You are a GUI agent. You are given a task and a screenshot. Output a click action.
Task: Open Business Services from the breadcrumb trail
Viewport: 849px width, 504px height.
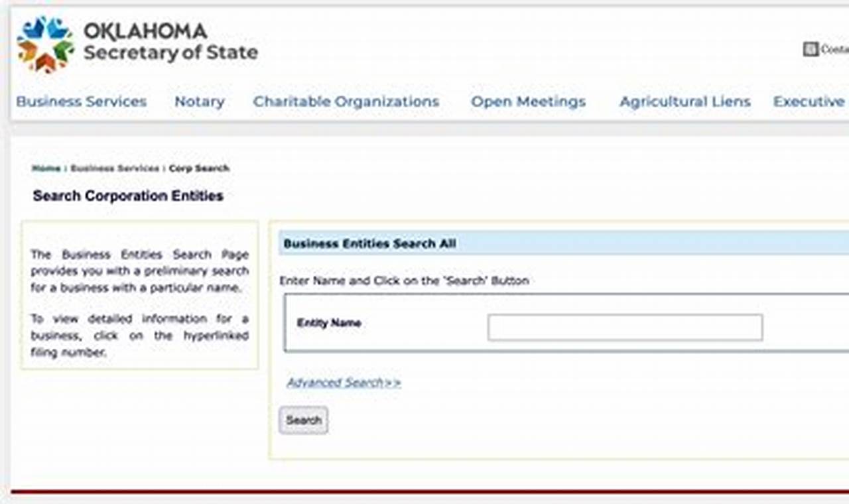point(114,168)
